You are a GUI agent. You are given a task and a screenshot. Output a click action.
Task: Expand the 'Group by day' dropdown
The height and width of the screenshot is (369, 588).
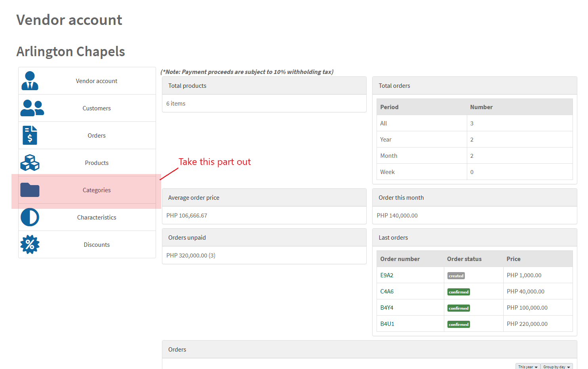(556, 367)
